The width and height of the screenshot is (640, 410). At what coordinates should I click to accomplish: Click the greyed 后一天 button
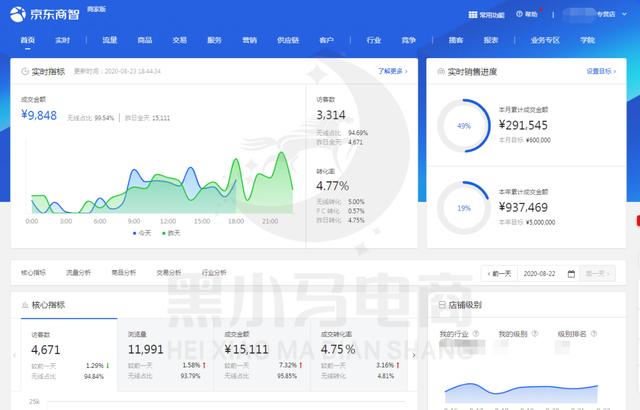pos(598,273)
